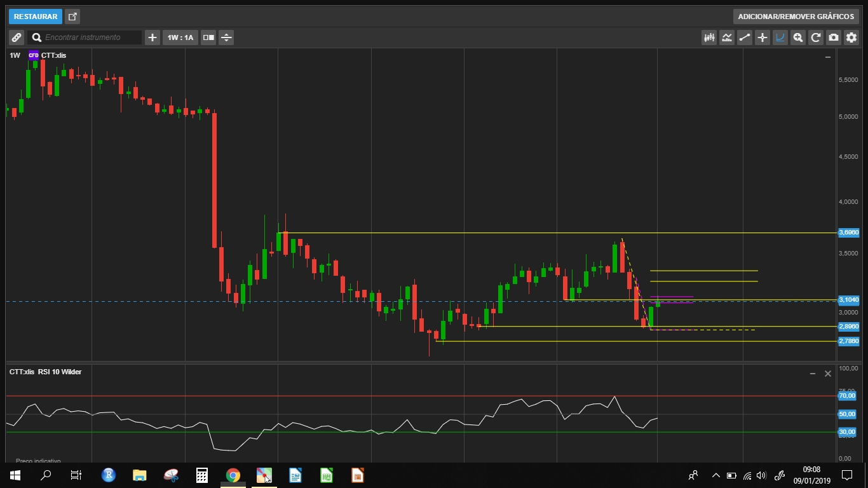Select the trend line drawing tool
868x488 pixels.
click(x=745, y=37)
